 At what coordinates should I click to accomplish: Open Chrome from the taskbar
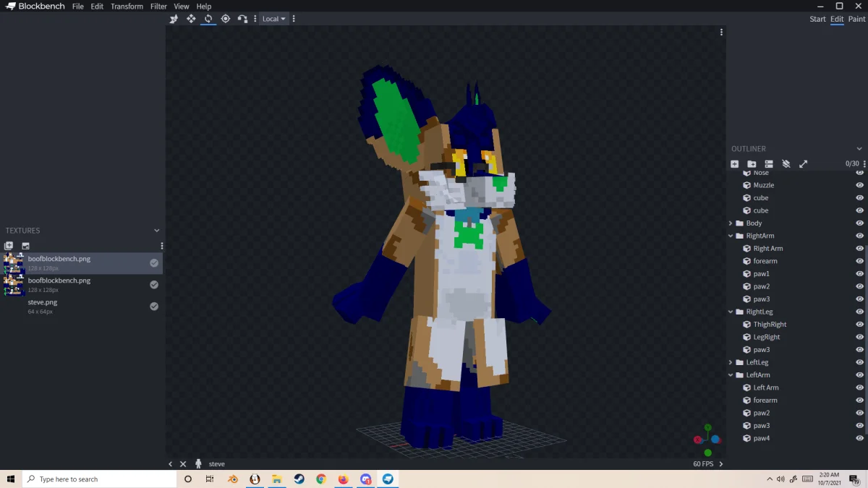coord(321,479)
